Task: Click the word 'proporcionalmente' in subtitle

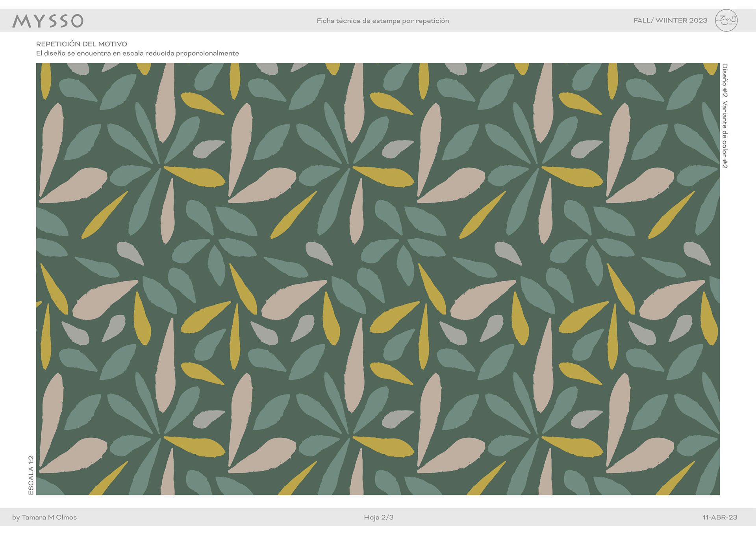Action: click(x=207, y=53)
